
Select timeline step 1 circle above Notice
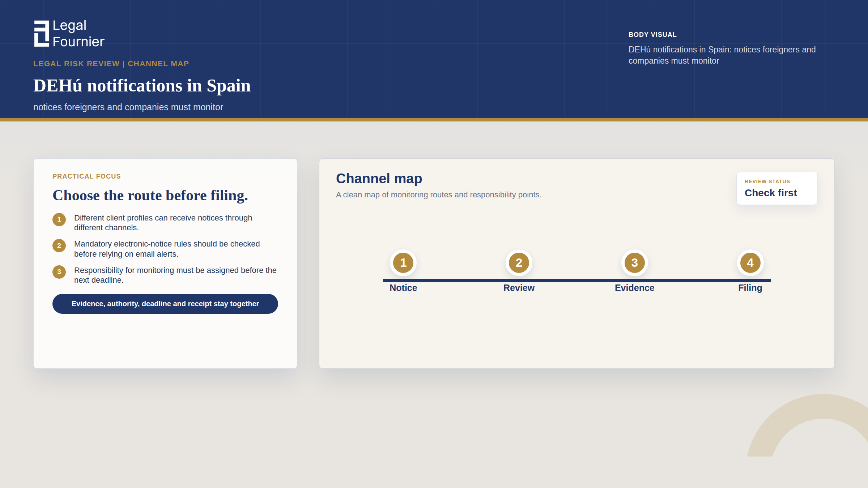(x=403, y=263)
